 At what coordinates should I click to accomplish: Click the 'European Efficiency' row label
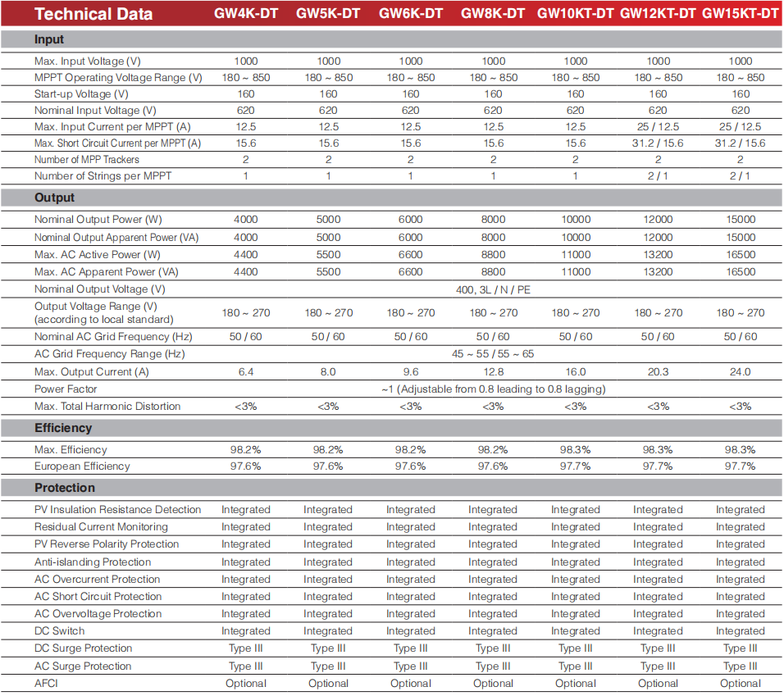pos(82,466)
